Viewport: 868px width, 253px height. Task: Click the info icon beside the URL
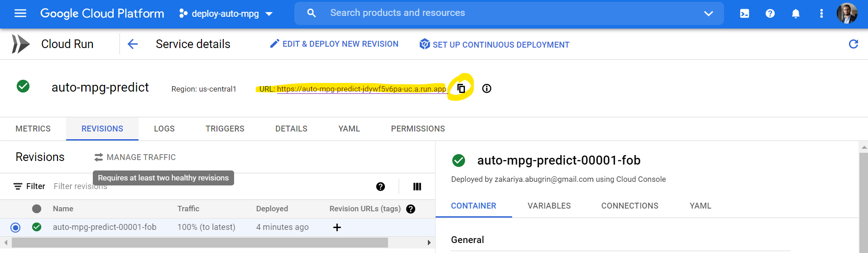click(487, 88)
